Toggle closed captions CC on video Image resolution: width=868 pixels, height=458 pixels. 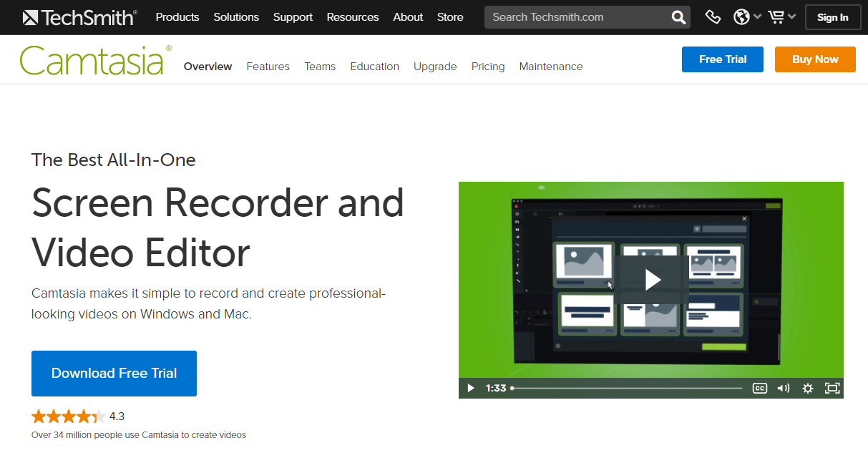click(760, 389)
